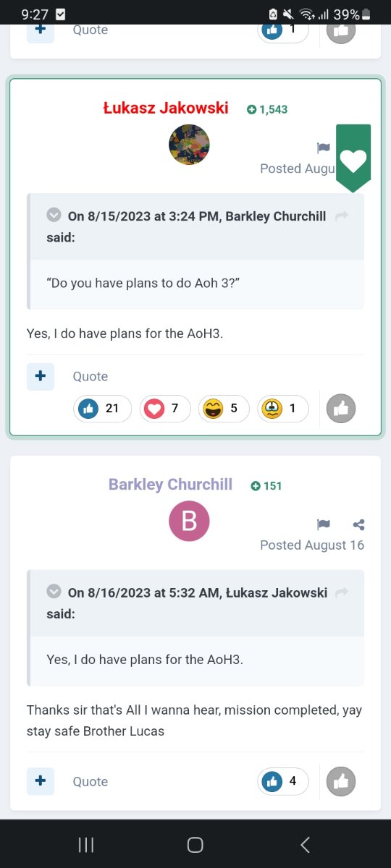Tap Android recent apps navigation button
This screenshot has width=391, height=868.
click(x=86, y=844)
